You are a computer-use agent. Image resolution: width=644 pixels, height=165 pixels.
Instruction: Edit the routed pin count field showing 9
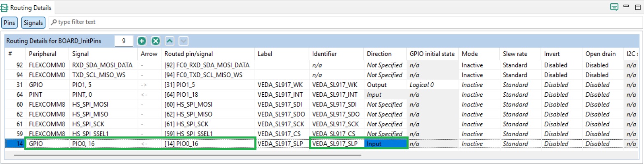coord(124,41)
